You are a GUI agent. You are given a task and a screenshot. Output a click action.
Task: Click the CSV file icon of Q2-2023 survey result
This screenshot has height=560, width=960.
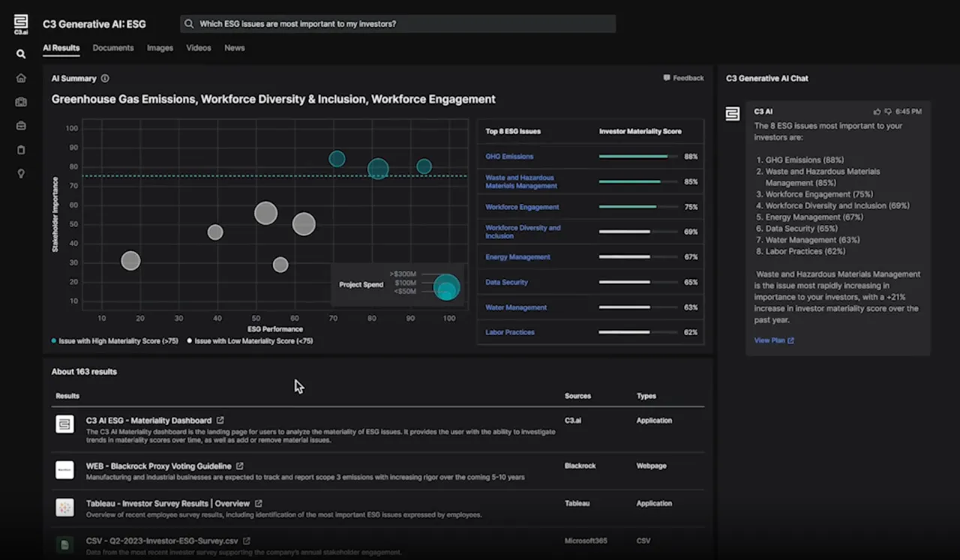[64, 544]
